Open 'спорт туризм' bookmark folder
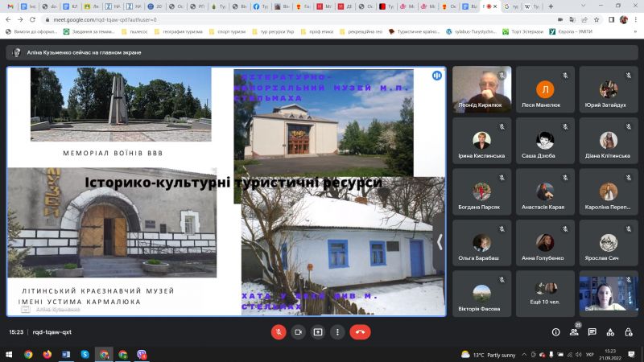 point(228,31)
